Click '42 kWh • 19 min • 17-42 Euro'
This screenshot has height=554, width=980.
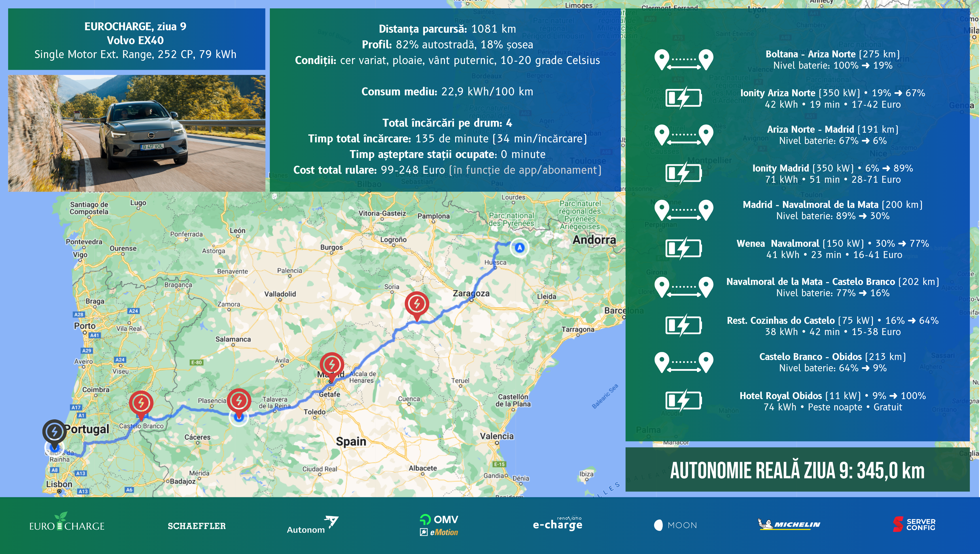[833, 104]
